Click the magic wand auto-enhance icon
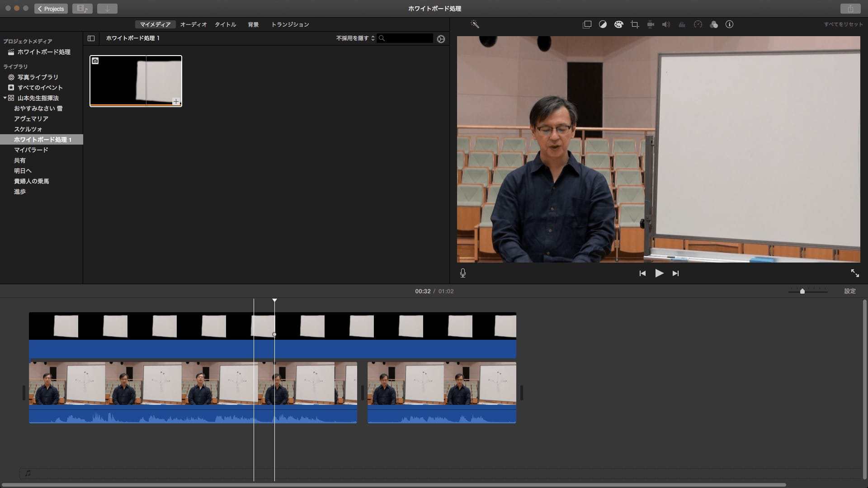 475,24
